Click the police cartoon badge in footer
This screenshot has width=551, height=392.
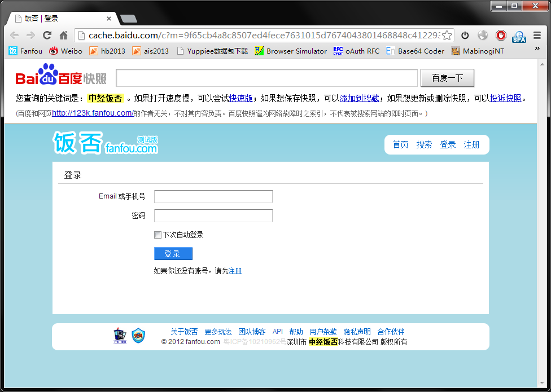pyautogui.click(x=120, y=336)
